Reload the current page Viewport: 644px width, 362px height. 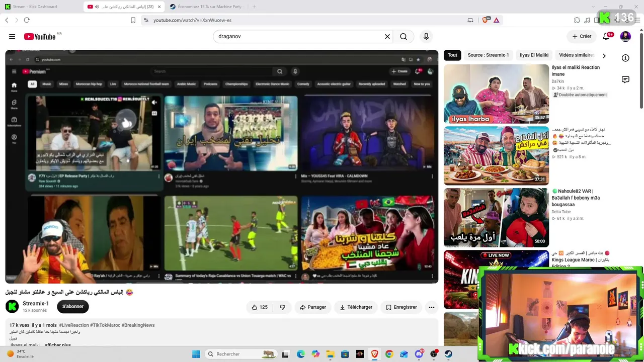27,20
